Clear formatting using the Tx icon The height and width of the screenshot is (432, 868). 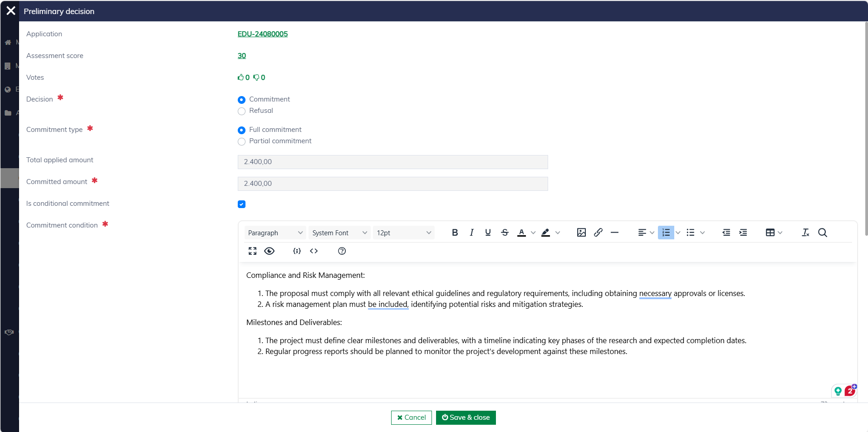point(805,233)
